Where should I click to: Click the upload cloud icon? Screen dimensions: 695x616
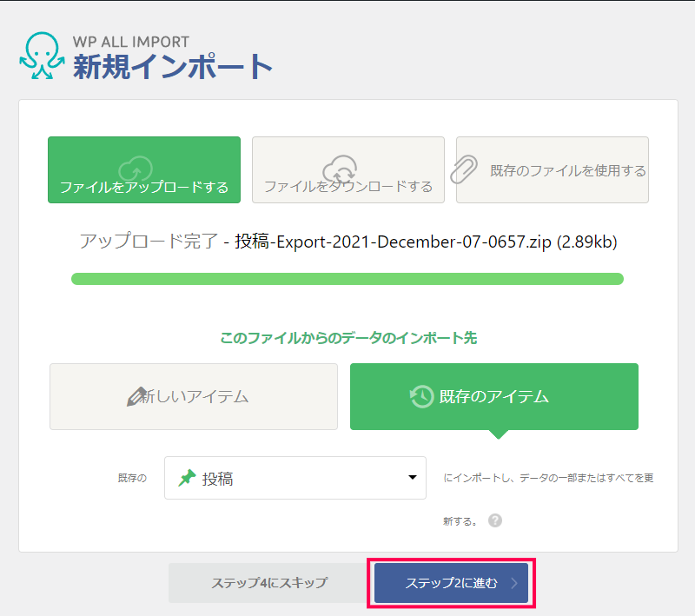[136, 169]
